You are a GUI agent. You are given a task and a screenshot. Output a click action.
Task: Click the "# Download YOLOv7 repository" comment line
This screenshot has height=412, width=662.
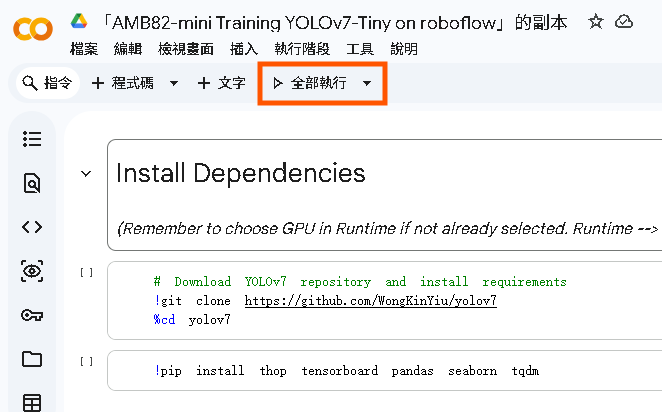[x=360, y=282]
